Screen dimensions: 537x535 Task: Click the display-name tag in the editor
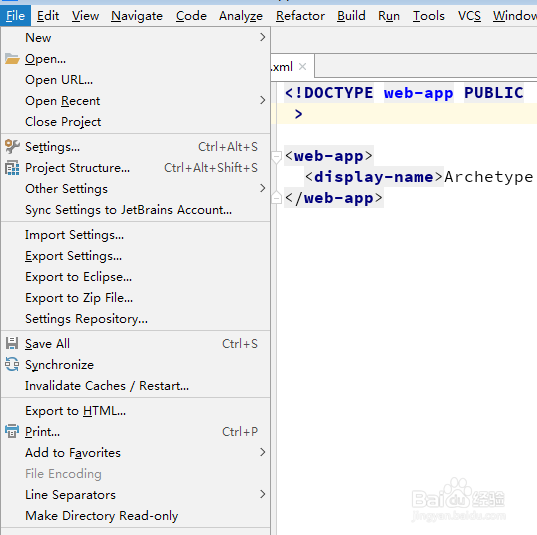[373, 177]
